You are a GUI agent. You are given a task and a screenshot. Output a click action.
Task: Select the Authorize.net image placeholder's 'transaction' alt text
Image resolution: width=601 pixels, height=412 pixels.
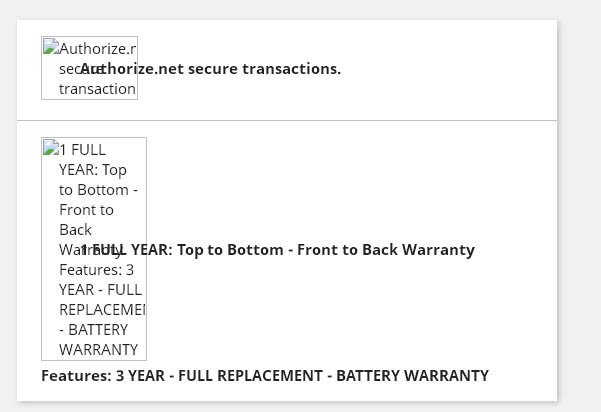[97, 89]
